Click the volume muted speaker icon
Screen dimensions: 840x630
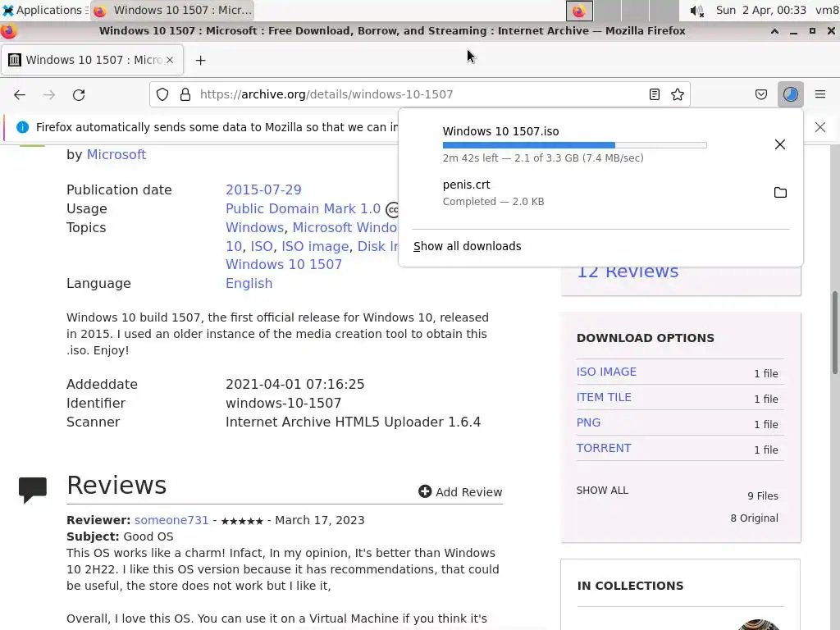pos(696,11)
